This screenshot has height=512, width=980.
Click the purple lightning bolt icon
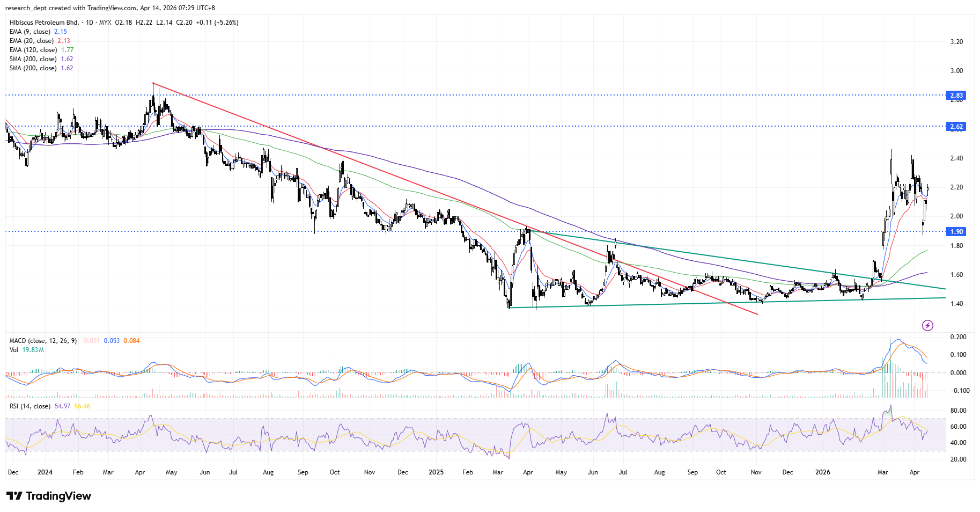(x=927, y=325)
